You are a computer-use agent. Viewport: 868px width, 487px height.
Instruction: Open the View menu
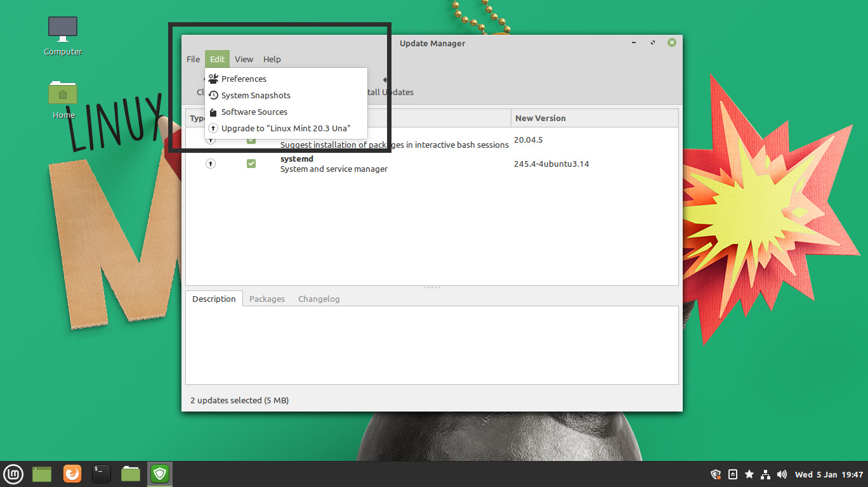tap(244, 59)
